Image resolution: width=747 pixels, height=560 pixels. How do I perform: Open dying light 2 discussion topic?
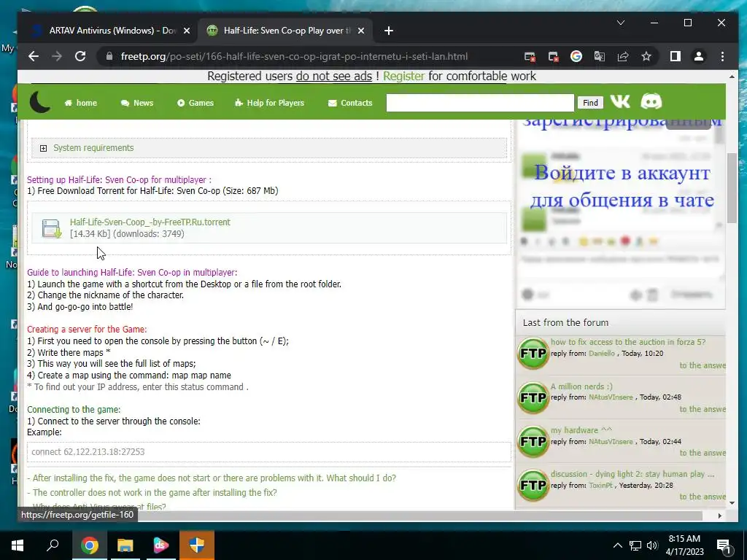[x=632, y=474]
